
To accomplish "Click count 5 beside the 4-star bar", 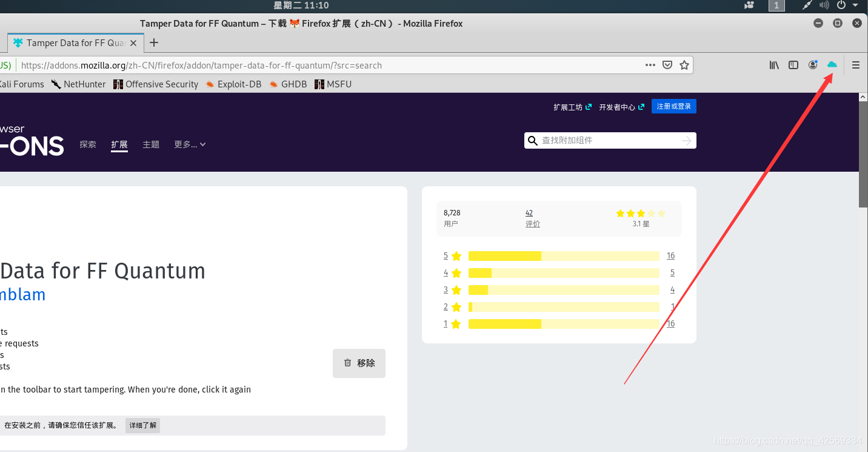I will coord(672,272).
